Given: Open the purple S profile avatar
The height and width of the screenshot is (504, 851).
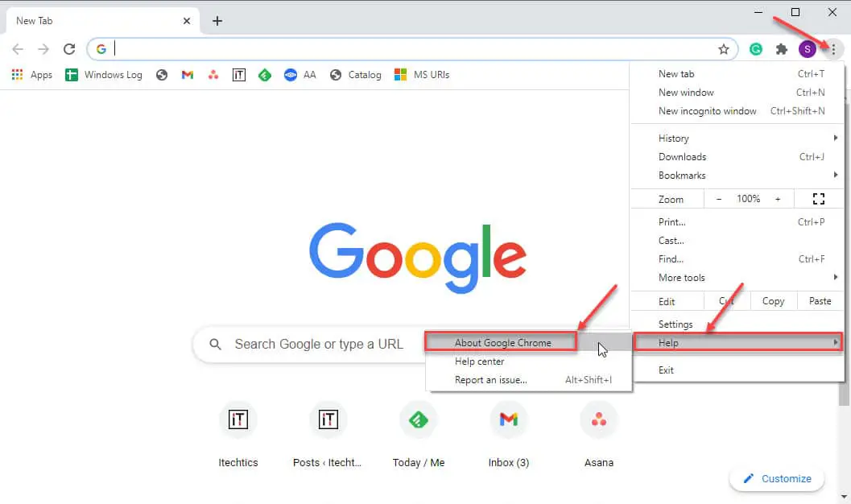Looking at the screenshot, I should pos(807,49).
